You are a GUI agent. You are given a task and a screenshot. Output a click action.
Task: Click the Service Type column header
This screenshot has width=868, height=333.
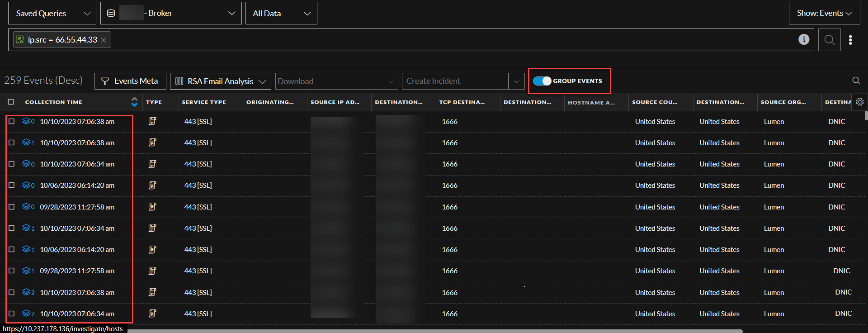204,102
